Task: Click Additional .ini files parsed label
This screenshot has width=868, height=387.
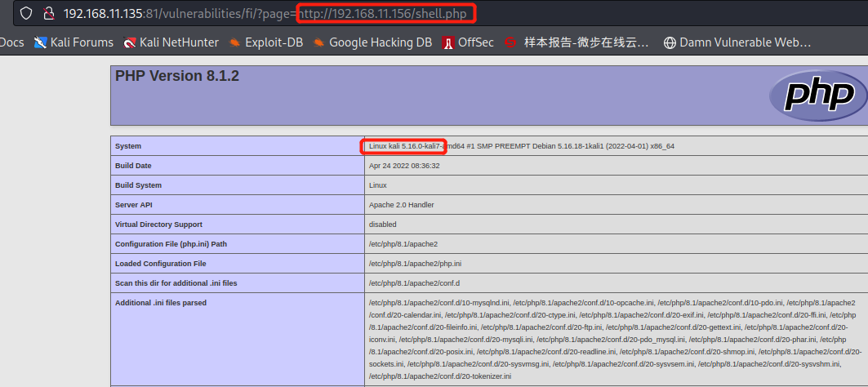Action: point(161,303)
